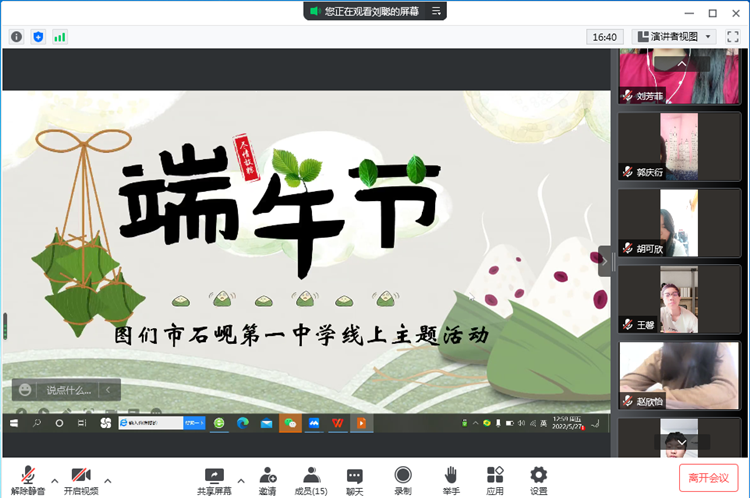750x498 pixels.
Task: Open Microsoft Edge in shared taskbar
Action: click(243, 423)
